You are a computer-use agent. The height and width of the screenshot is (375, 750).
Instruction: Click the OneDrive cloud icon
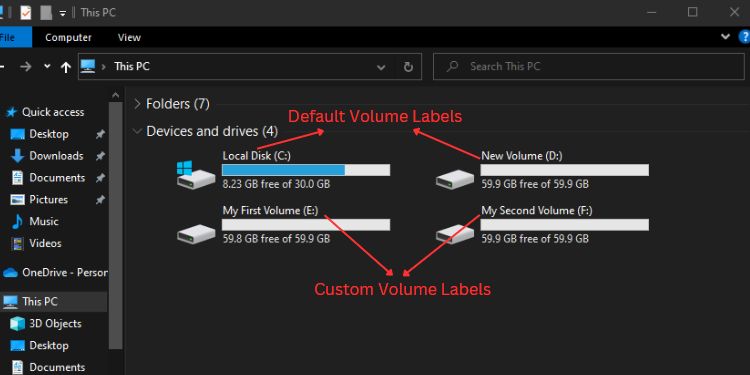[10, 273]
